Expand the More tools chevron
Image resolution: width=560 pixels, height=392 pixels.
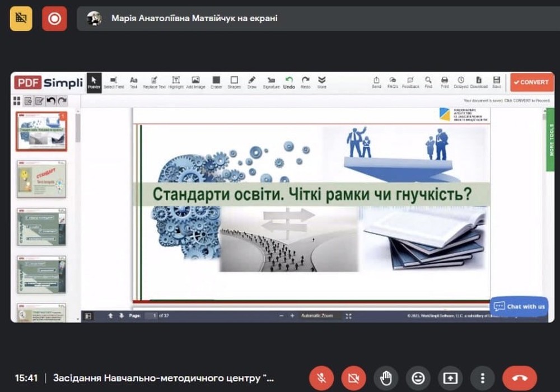click(x=322, y=82)
